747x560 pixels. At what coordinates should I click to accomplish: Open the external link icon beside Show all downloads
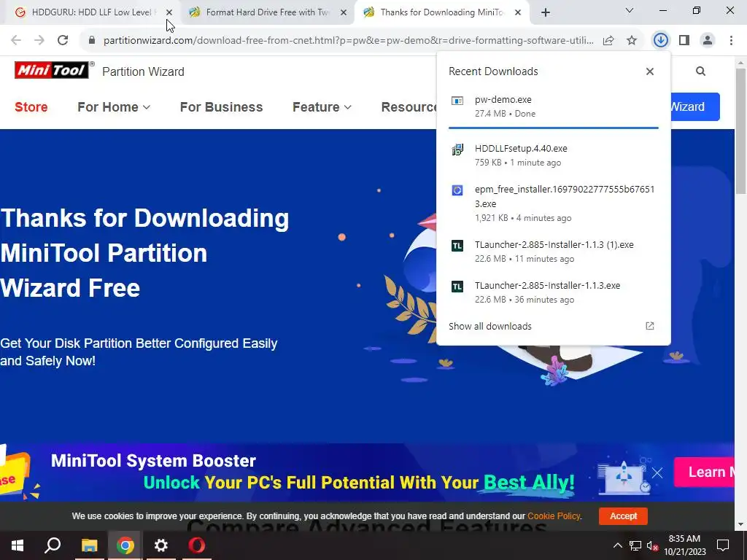650,326
